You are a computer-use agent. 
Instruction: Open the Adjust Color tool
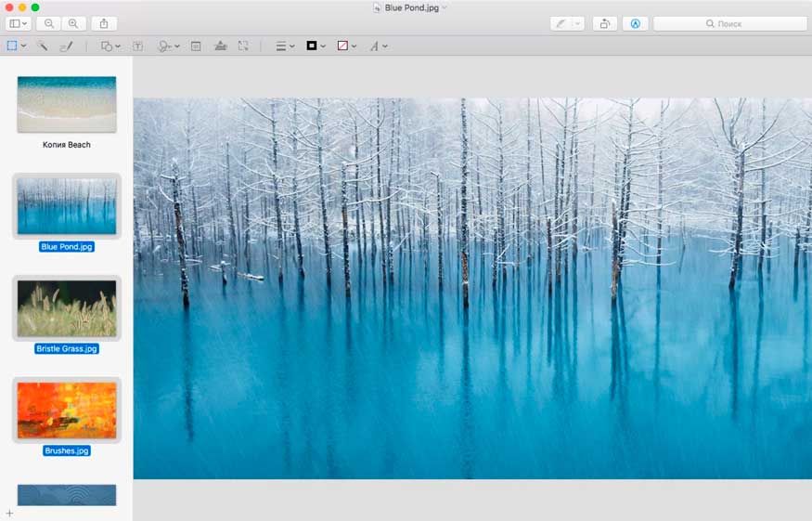point(221,46)
